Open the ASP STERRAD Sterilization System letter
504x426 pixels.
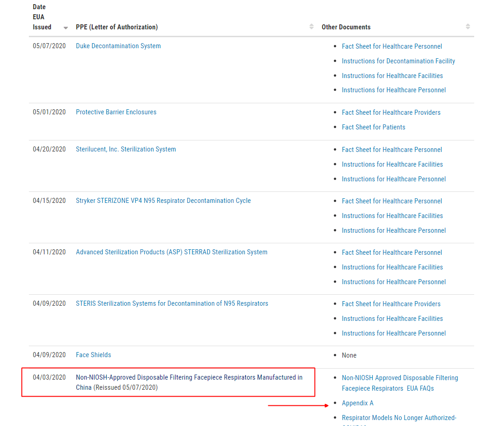tap(172, 252)
